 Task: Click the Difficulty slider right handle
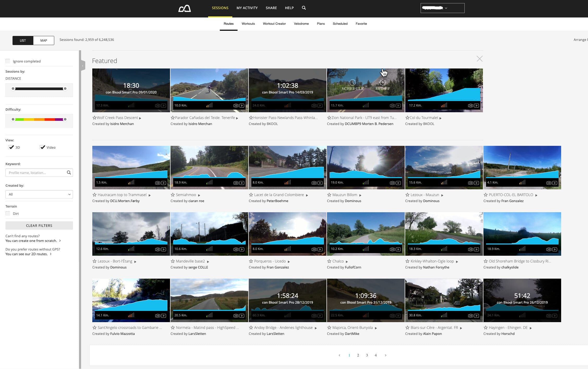click(65, 119)
